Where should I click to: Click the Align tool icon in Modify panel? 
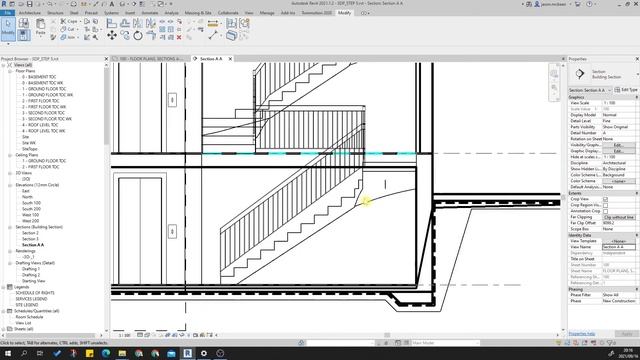click(x=111, y=23)
